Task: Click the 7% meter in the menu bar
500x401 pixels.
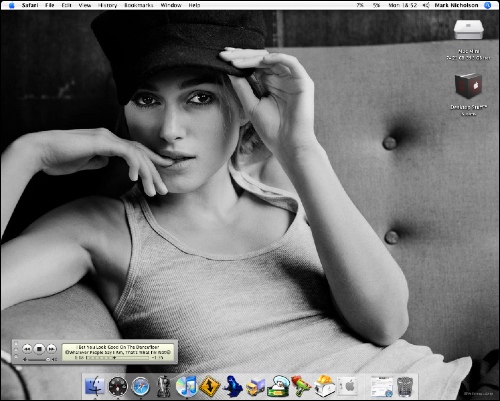Action: pyautogui.click(x=360, y=5)
